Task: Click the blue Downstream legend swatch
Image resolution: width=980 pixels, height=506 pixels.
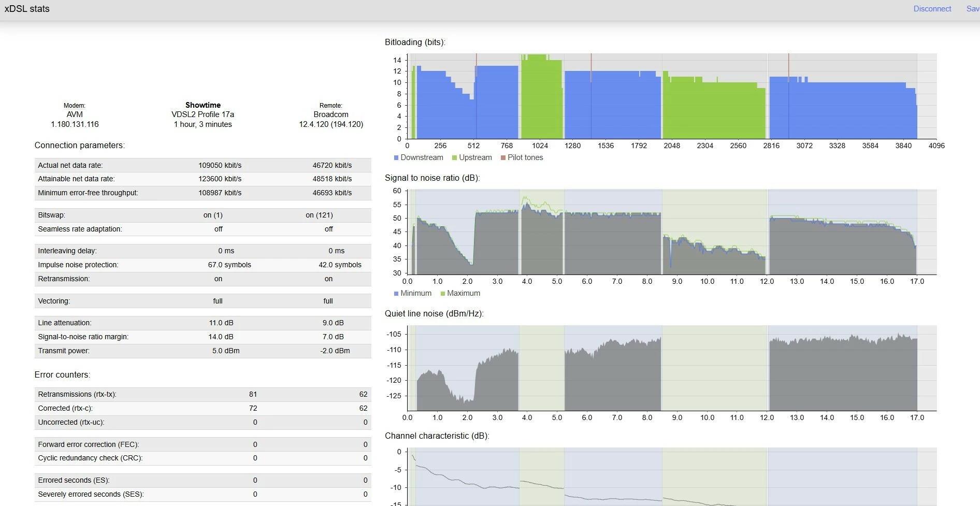Action: (396, 158)
